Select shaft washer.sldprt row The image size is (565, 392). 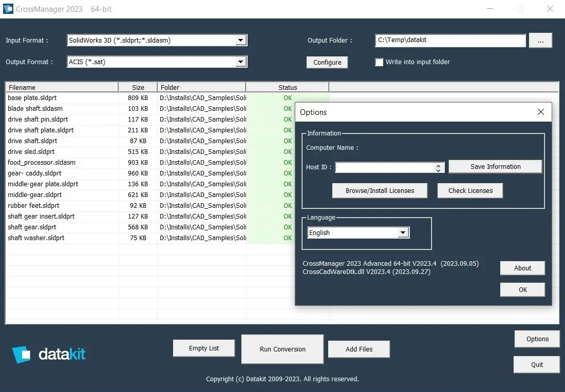coord(150,238)
